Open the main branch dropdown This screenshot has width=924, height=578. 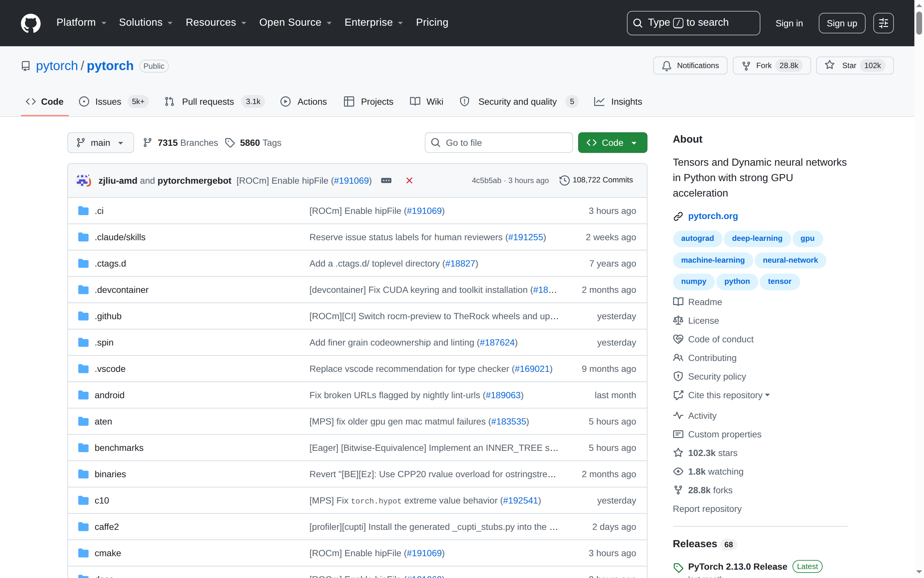coord(101,143)
